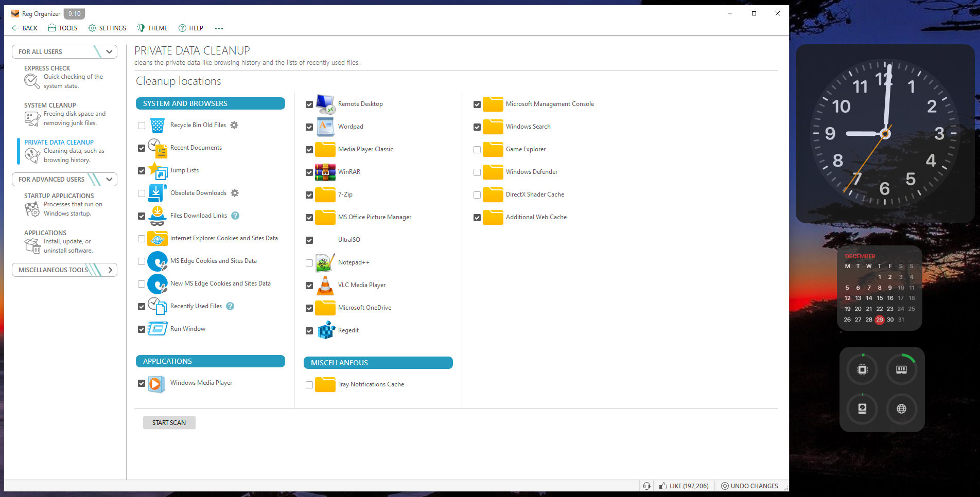
Task: Click the network globe gauge in widget
Action: coord(901,409)
